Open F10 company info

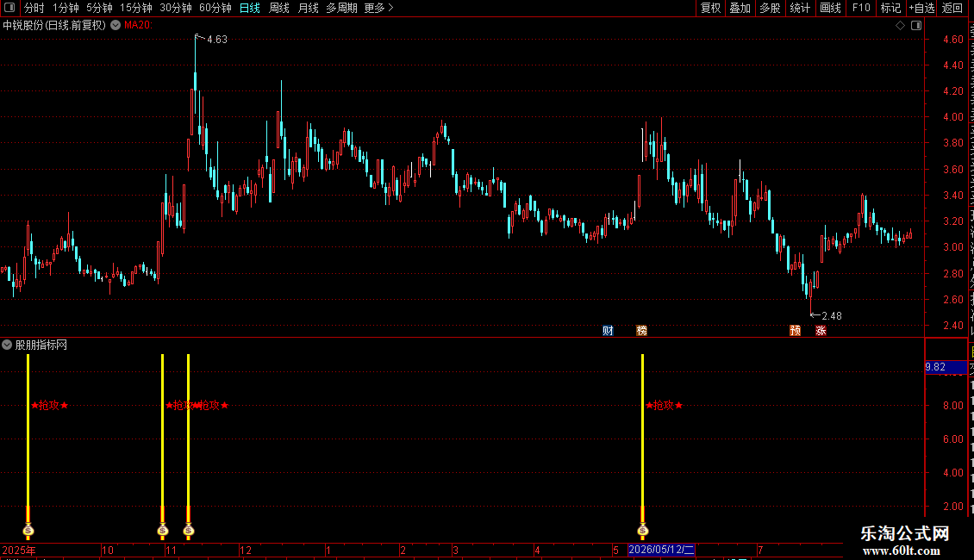click(861, 8)
